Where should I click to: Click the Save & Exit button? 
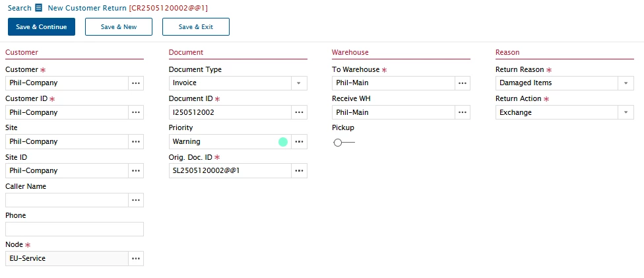coord(196,26)
